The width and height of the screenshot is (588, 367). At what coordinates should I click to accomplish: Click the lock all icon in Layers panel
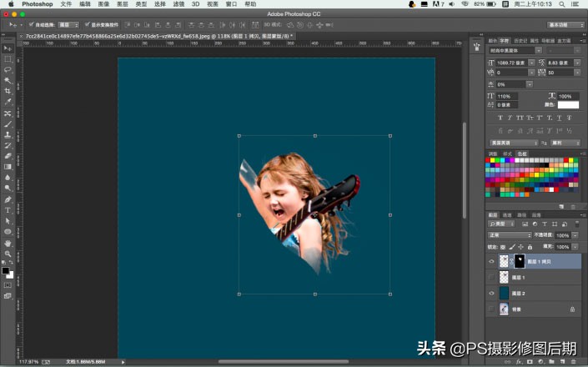pos(530,247)
